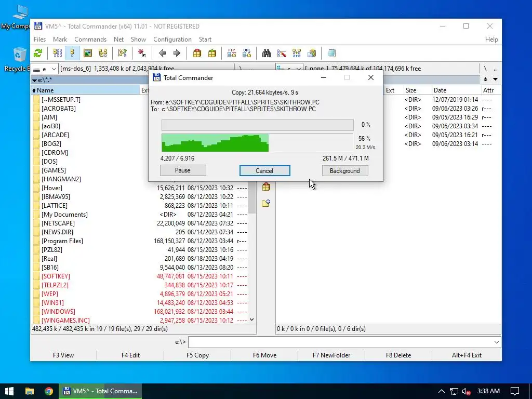Click the F7 NewFolder button
The image size is (532, 399).
[331, 355]
